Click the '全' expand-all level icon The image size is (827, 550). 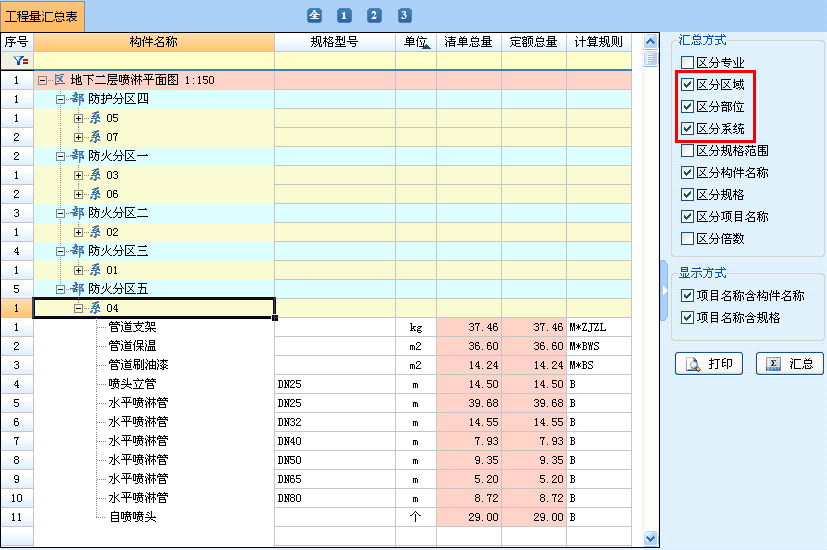coord(314,15)
